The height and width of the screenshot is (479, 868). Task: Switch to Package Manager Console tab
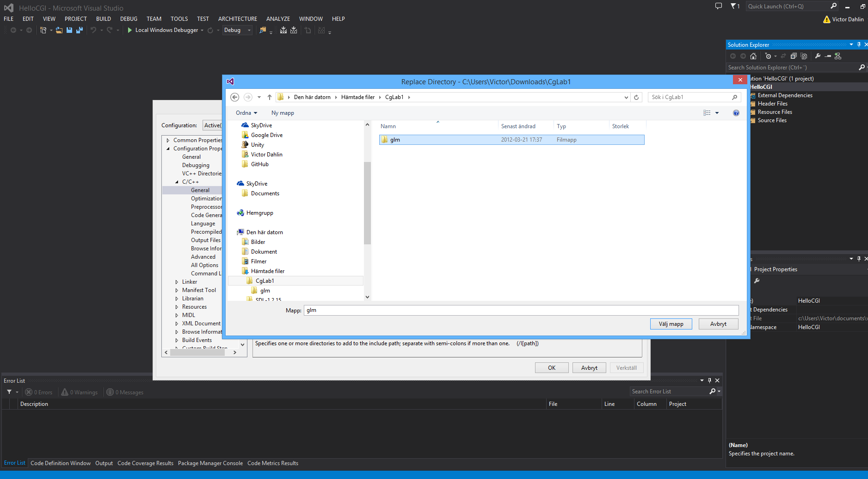[210, 463]
